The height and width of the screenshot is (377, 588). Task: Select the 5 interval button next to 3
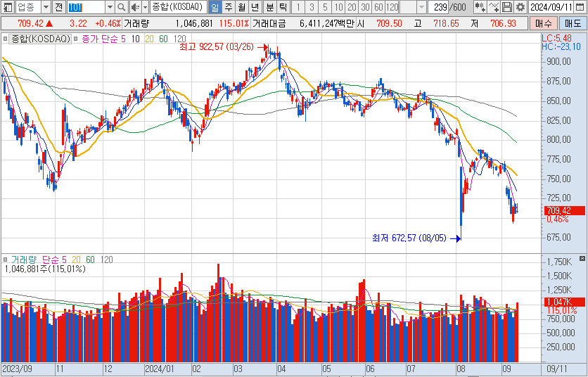(x=325, y=7)
